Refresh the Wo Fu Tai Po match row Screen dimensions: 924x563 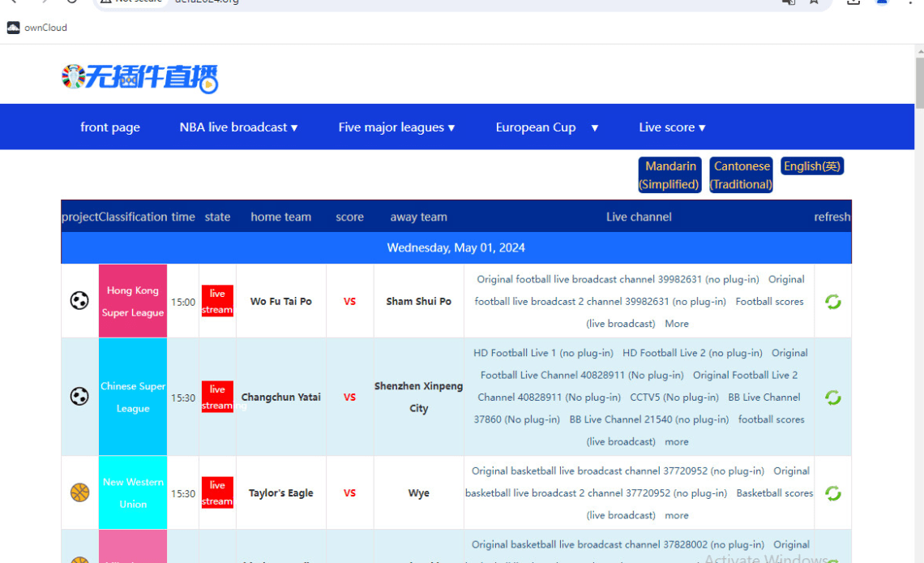pos(832,301)
